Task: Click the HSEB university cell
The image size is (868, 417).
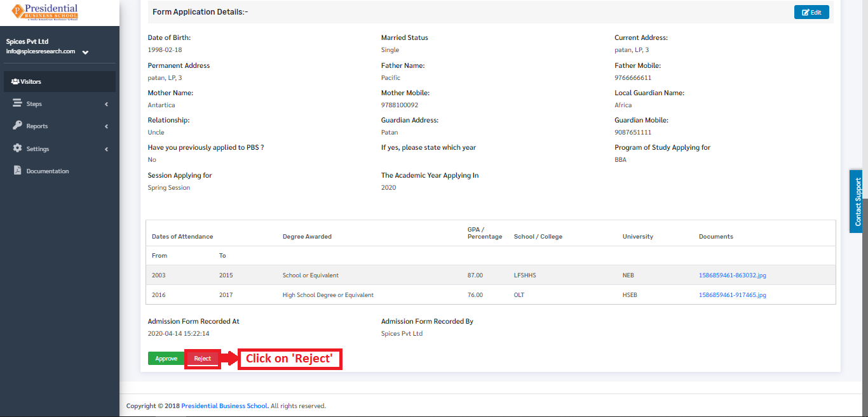Action: 630,295
